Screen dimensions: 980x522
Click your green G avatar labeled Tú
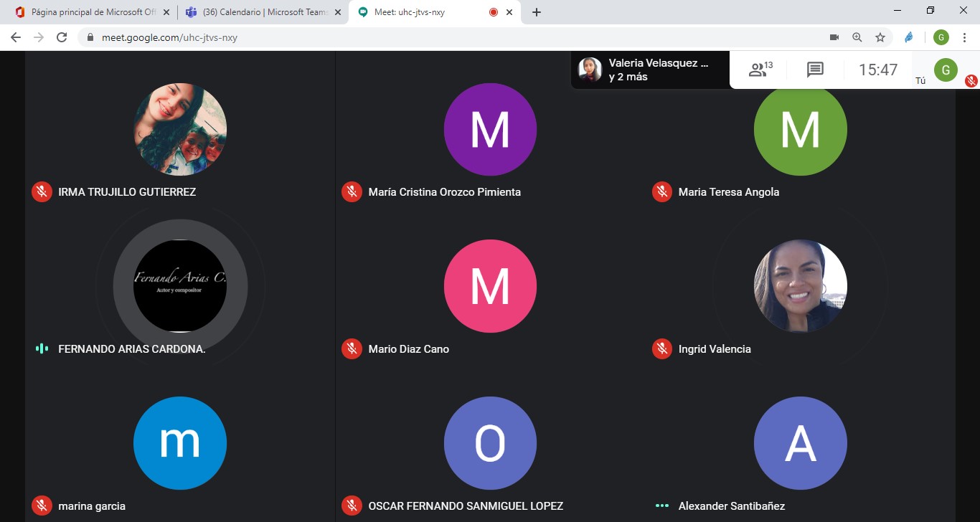(946, 70)
